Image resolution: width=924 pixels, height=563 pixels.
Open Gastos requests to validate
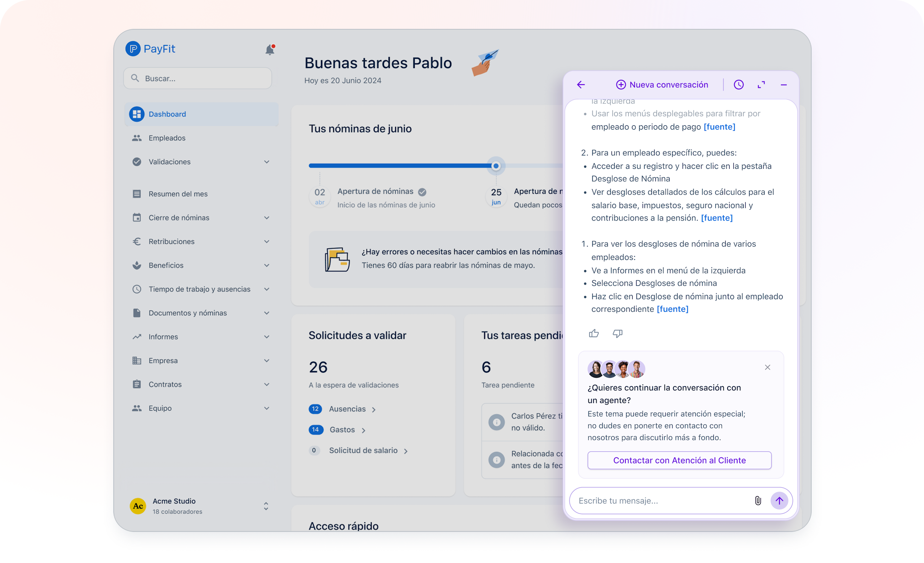(x=338, y=430)
